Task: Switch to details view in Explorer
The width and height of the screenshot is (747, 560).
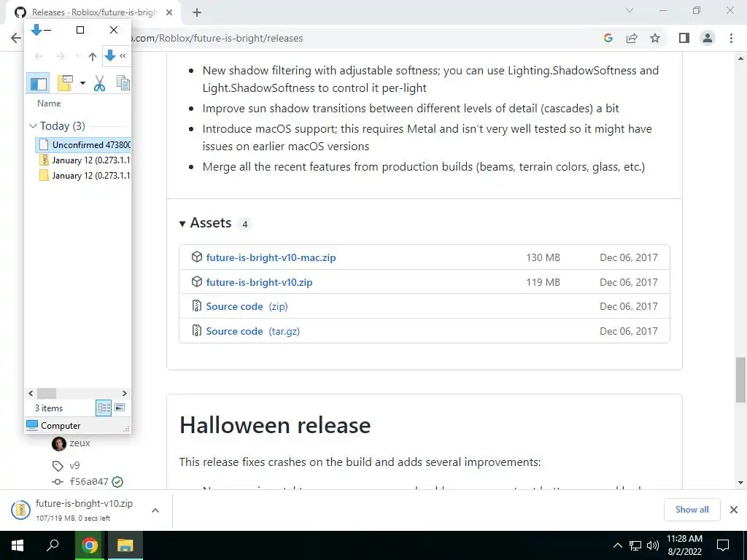Action: point(104,408)
